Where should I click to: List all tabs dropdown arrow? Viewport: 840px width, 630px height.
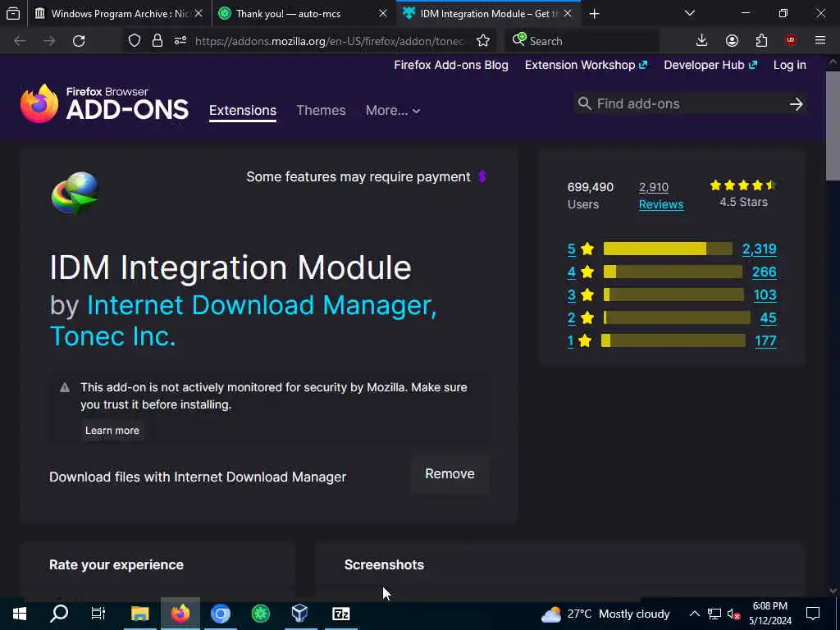pyautogui.click(x=690, y=14)
